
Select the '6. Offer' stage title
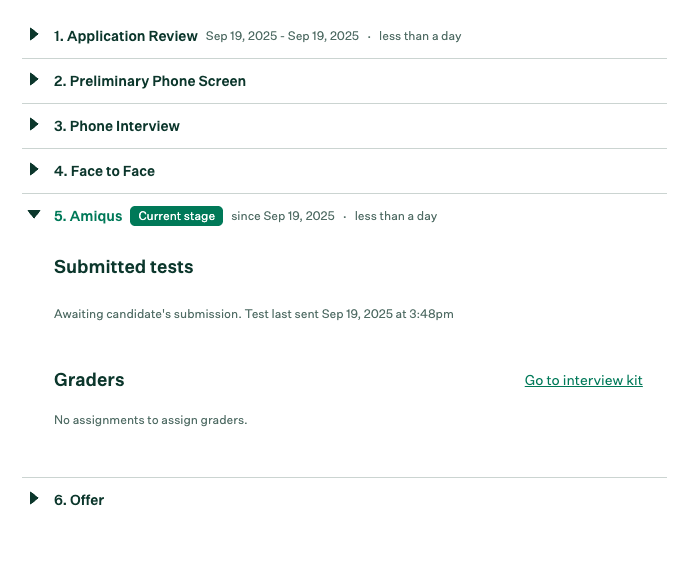tap(79, 500)
